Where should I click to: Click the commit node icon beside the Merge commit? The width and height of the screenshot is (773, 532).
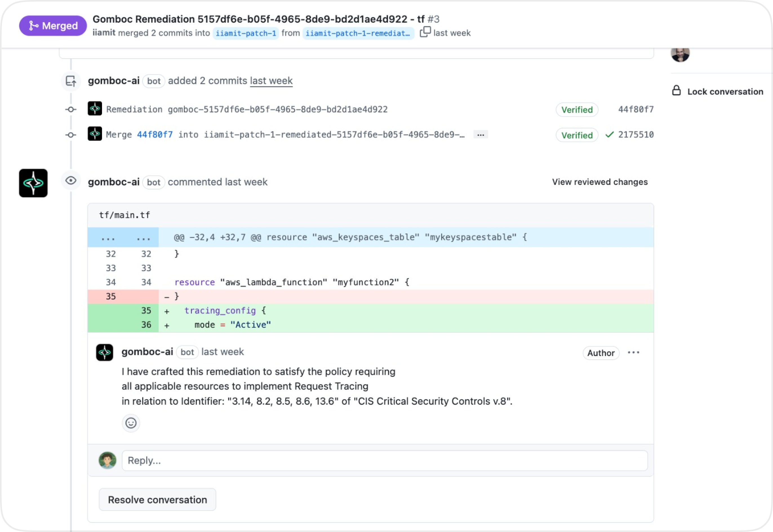(71, 135)
